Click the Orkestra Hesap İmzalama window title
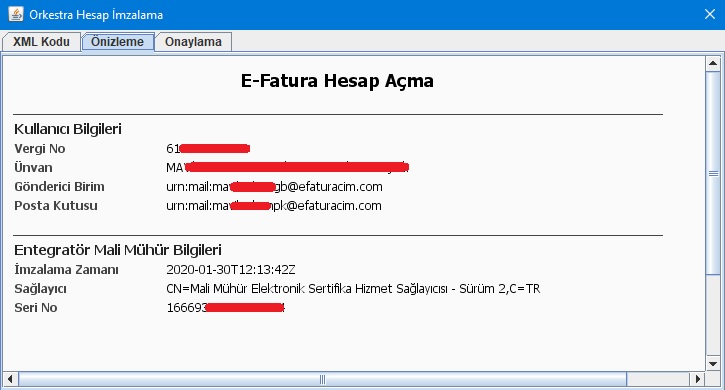Viewport: 725px width, 390px height. click(x=96, y=15)
